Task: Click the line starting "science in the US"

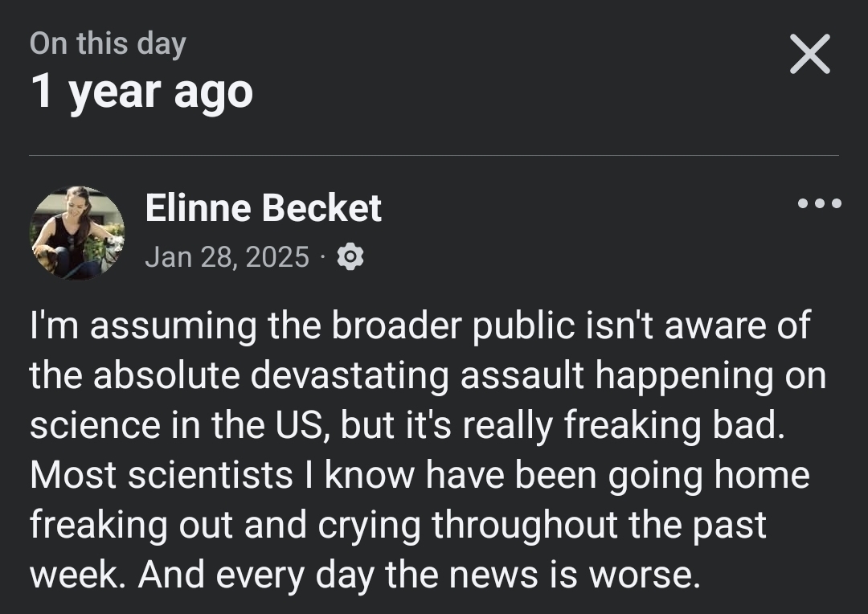Action: [x=406, y=425]
